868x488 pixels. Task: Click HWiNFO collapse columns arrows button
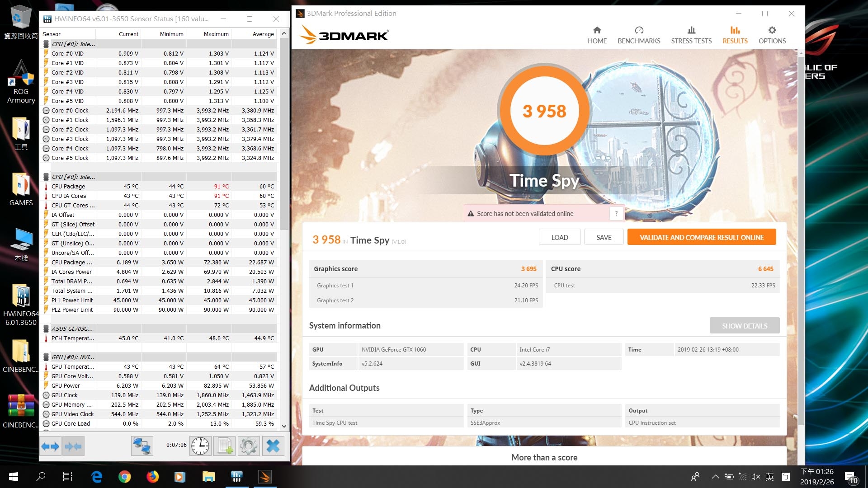(x=73, y=446)
